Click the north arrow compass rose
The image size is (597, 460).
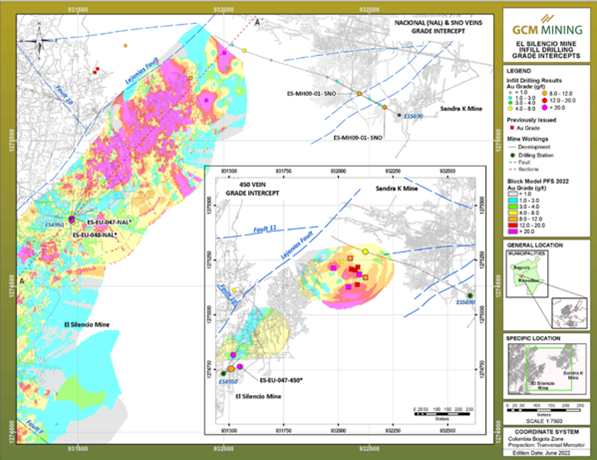39,42
